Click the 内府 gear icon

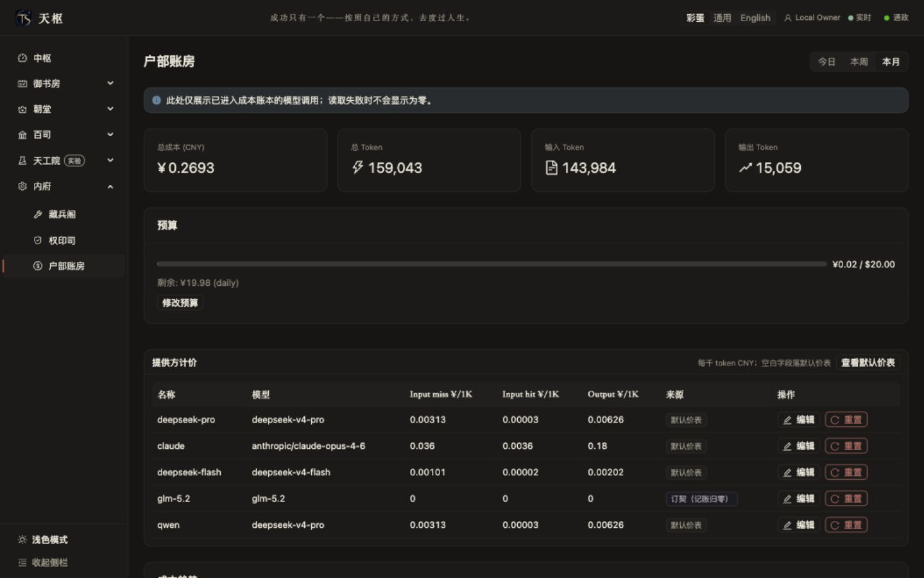point(22,186)
